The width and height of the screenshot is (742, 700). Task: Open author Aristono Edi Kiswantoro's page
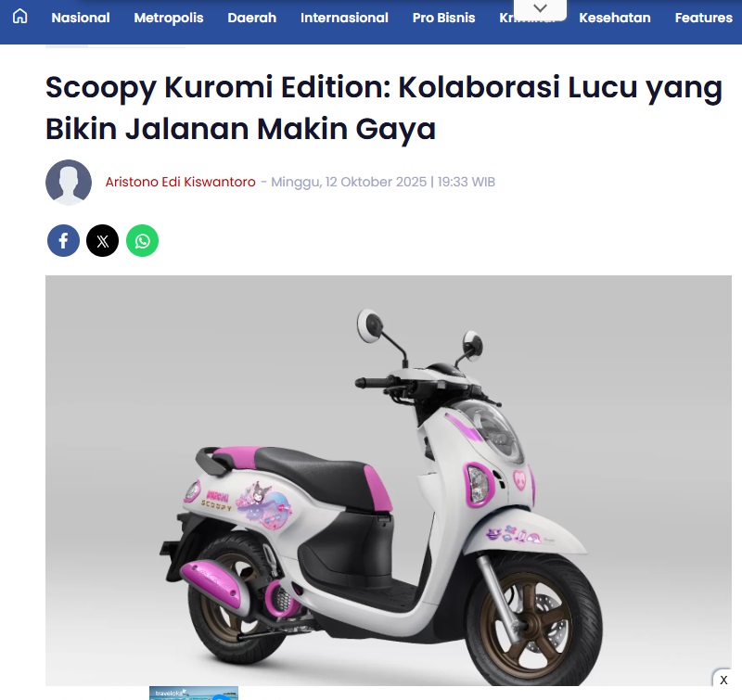[180, 182]
